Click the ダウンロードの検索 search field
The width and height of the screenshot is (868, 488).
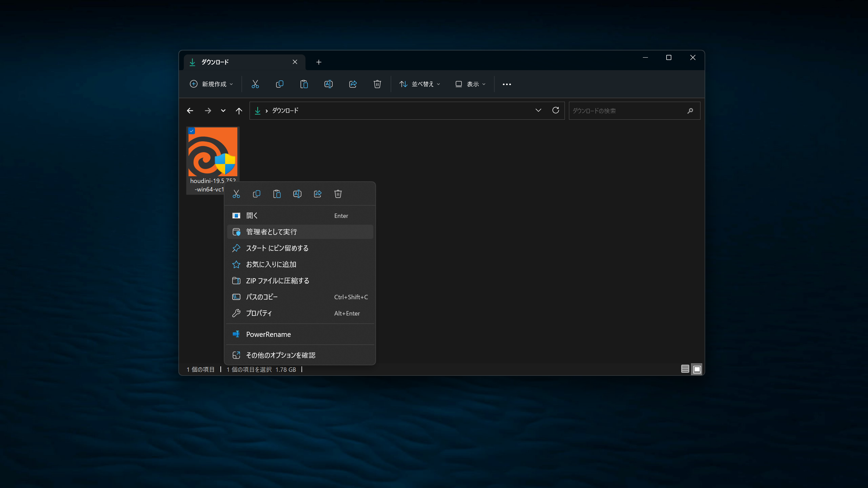coord(634,111)
